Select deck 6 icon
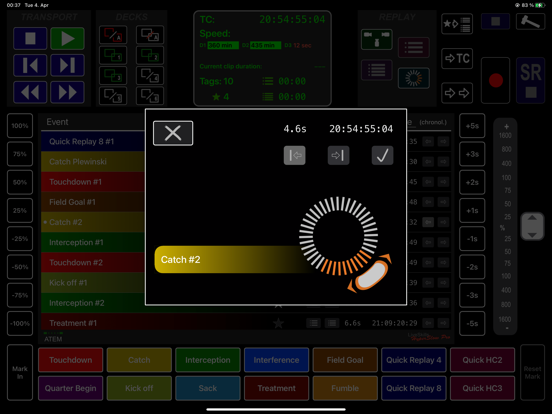The height and width of the screenshot is (414, 552). pyautogui.click(x=150, y=95)
